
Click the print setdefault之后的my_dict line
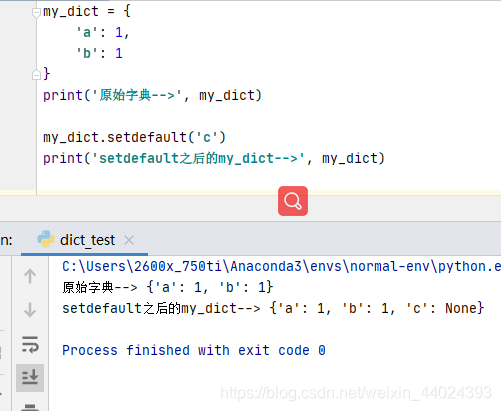(214, 158)
